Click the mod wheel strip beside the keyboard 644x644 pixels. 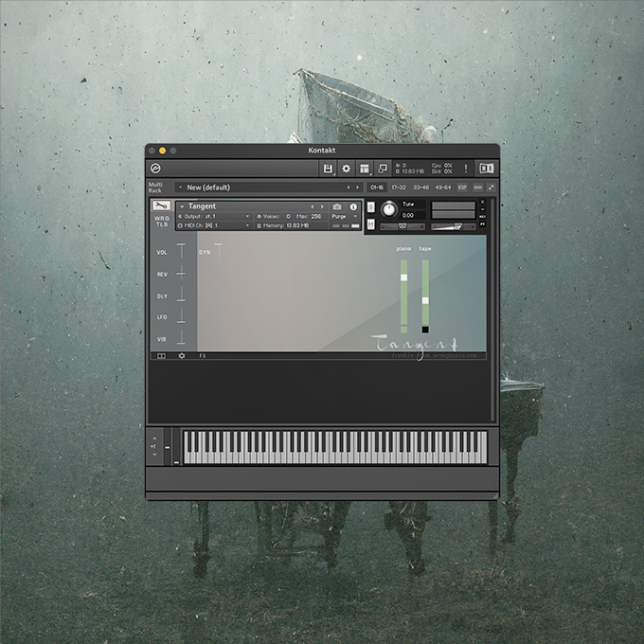(176, 447)
